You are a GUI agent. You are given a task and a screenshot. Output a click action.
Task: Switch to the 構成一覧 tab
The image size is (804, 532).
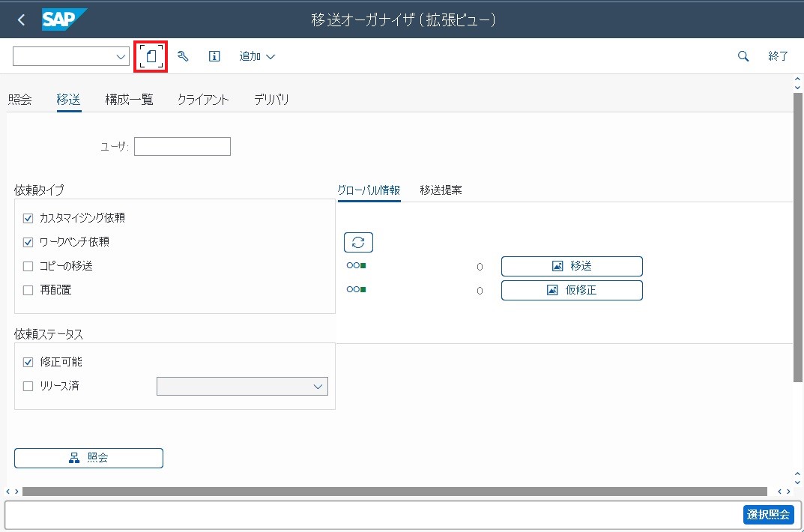[129, 100]
